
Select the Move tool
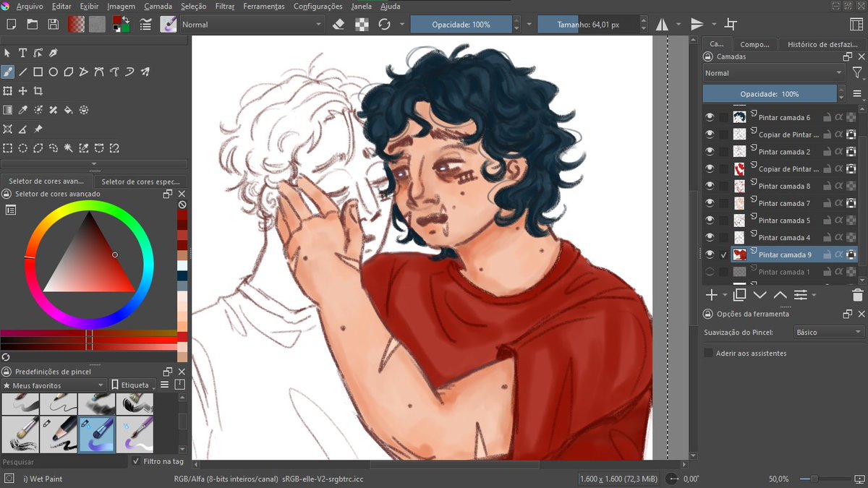[x=22, y=91]
